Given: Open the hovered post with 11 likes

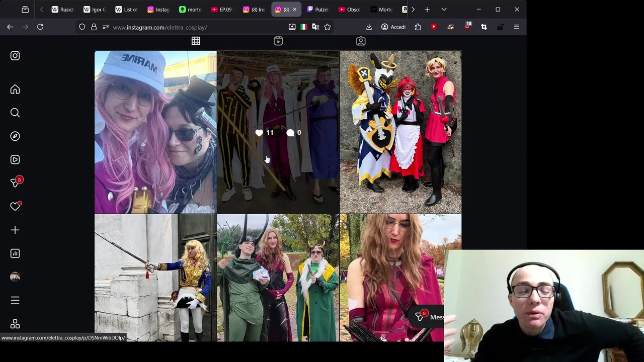Looking at the screenshot, I should point(278,132).
